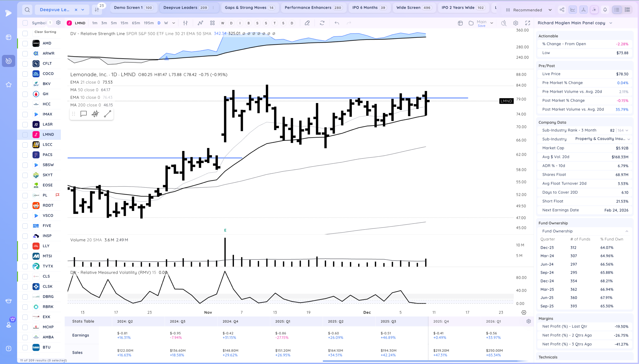This screenshot has height=364, width=639.
Task: Collapse the Fund Ownership section
Action: (x=627, y=231)
